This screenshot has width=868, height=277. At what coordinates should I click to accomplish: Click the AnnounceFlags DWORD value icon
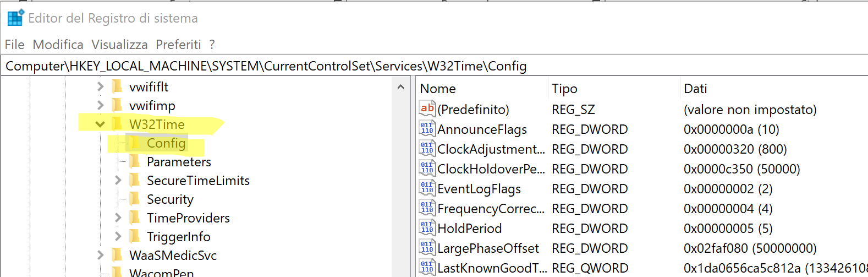pyautogui.click(x=427, y=129)
